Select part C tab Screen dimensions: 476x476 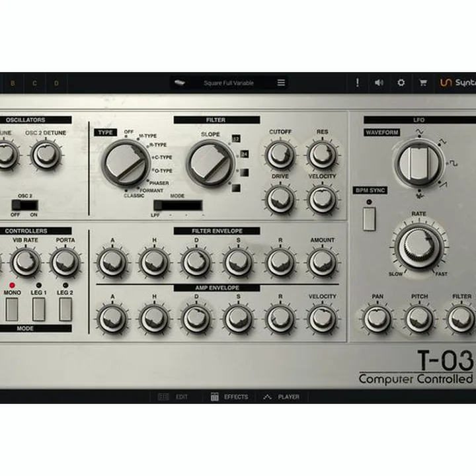[34, 83]
